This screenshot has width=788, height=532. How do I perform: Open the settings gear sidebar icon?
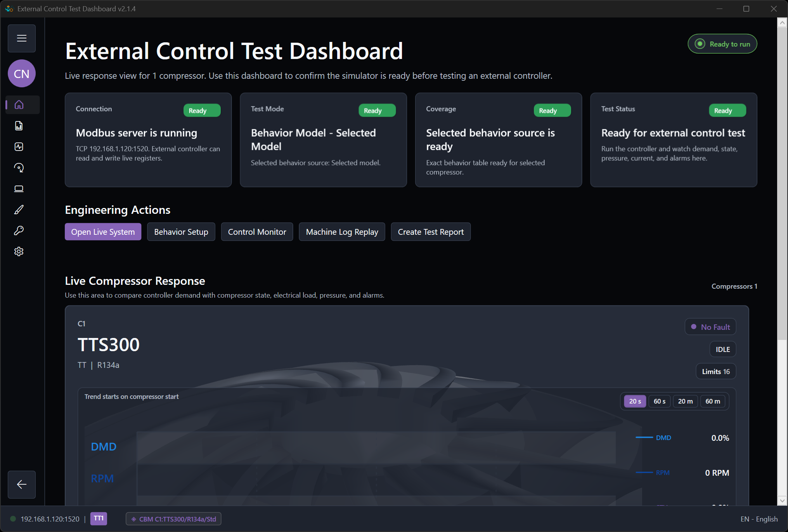(x=19, y=251)
